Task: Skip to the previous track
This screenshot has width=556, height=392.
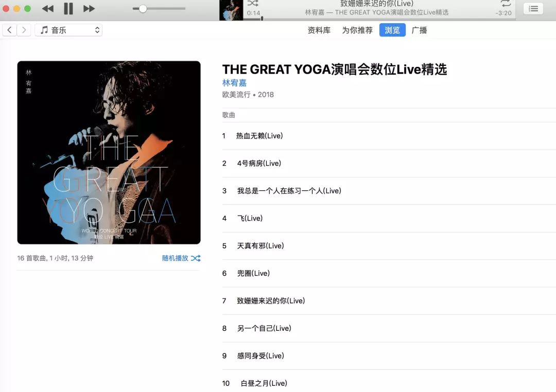Action: [x=48, y=9]
